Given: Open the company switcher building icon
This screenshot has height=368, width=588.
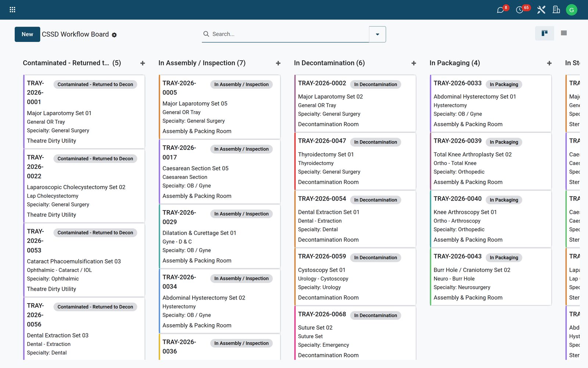Looking at the screenshot, I should pyautogui.click(x=556, y=10).
